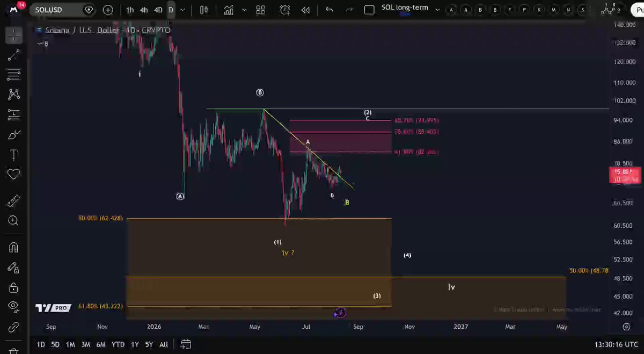This screenshot has height=354, width=644.
Task: Select the ruler measure tool
Action: pos(14,200)
